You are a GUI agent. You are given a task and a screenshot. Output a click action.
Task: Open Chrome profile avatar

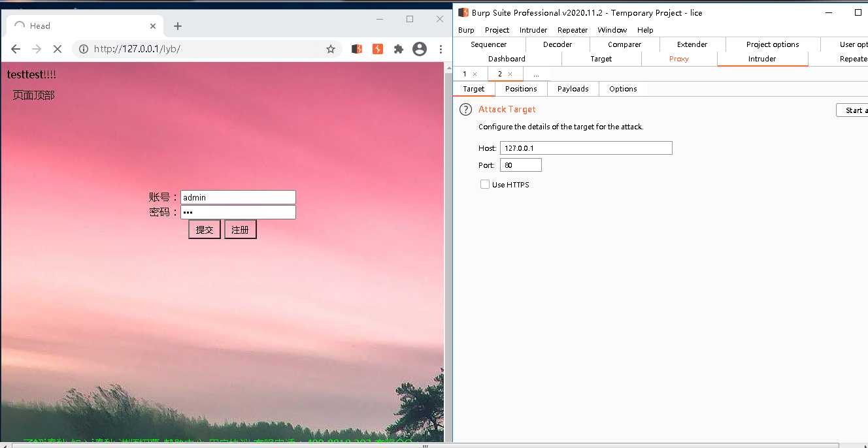420,49
